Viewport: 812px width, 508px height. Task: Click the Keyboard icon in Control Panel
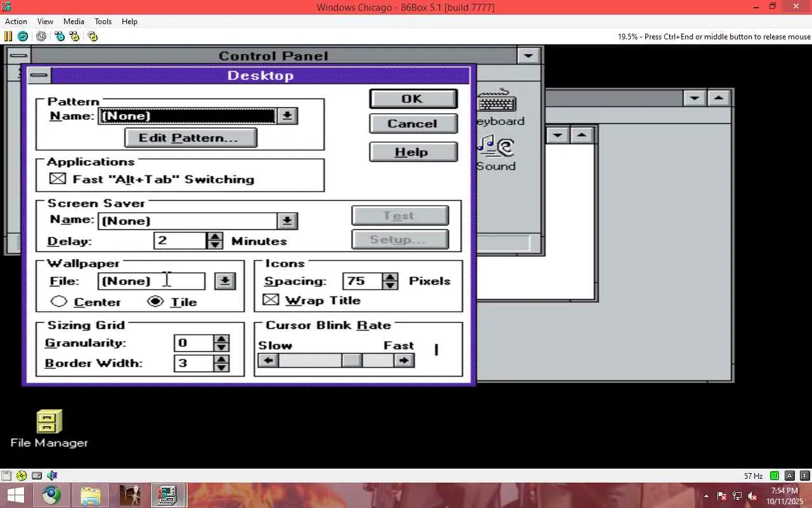(499, 108)
